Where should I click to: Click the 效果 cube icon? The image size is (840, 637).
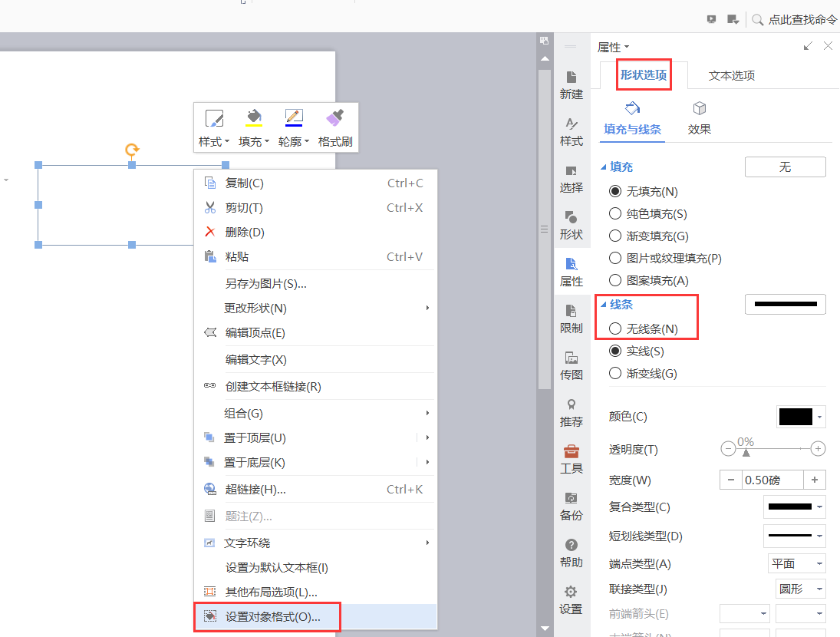pyautogui.click(x=699, y=108)
